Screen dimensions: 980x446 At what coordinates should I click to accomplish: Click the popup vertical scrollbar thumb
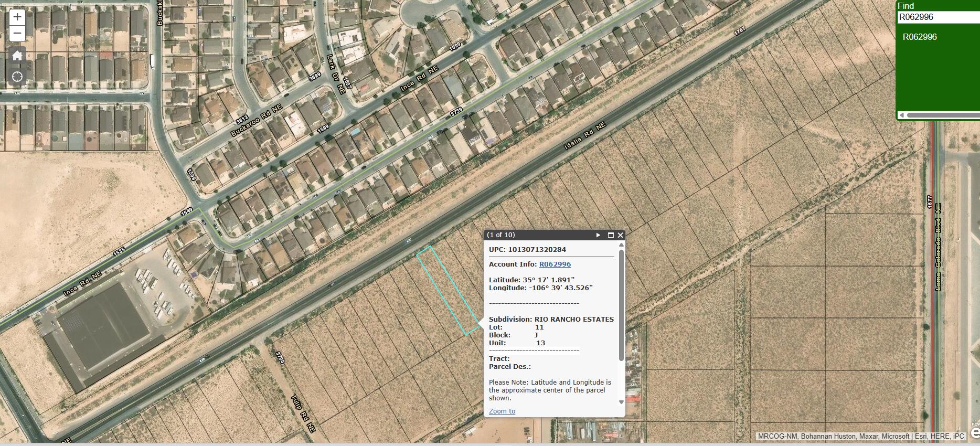(622, 304)
